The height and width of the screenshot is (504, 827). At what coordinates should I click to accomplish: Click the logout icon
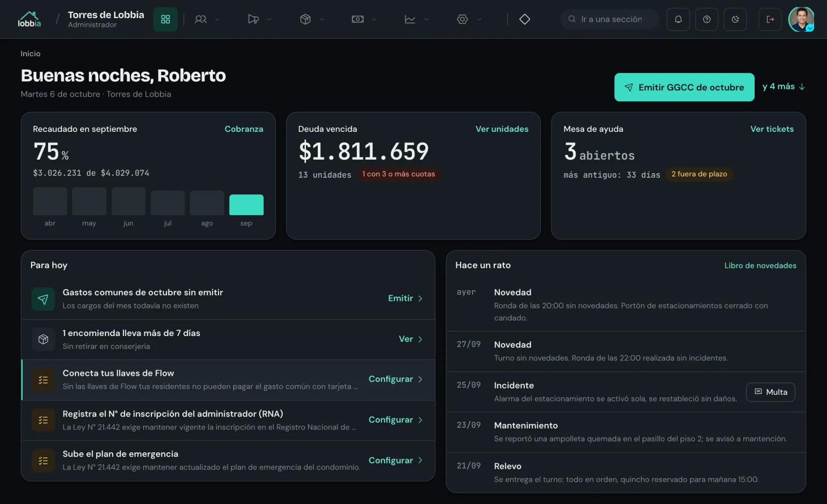(770, 19)
